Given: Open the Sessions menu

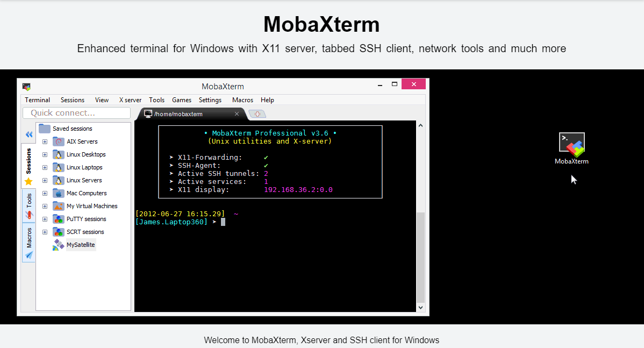Looking at the screenshot, I should [x=72, y=100].
